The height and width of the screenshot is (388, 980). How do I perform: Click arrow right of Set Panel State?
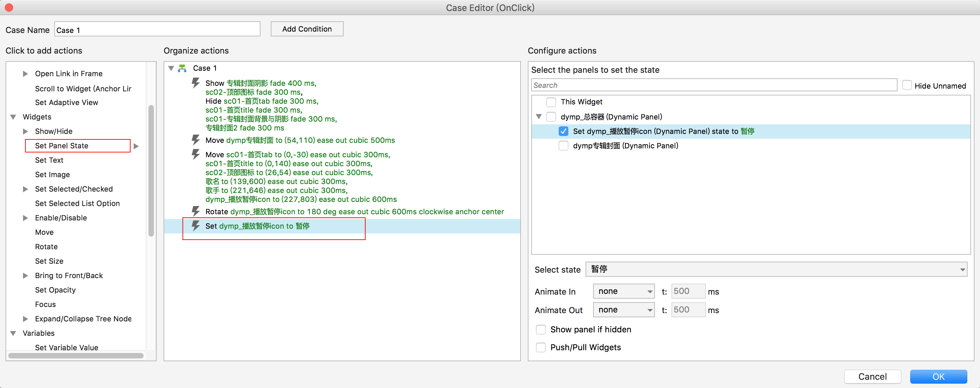136,146
